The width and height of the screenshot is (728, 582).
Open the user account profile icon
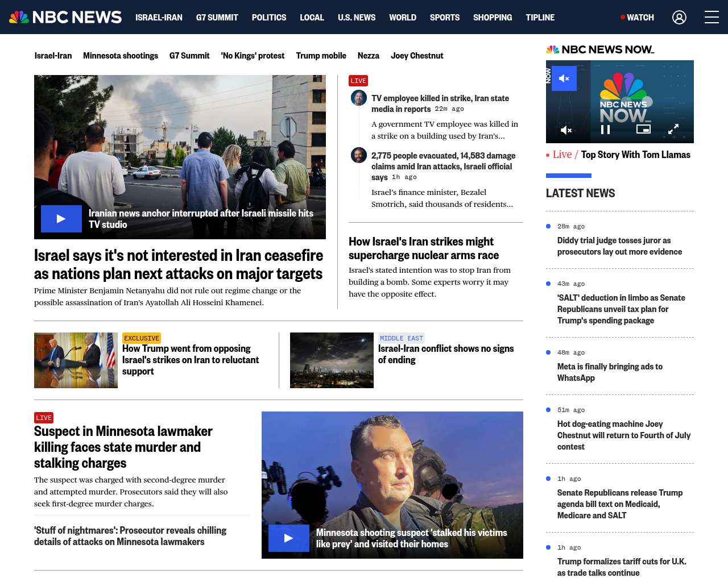click(679, 18)
